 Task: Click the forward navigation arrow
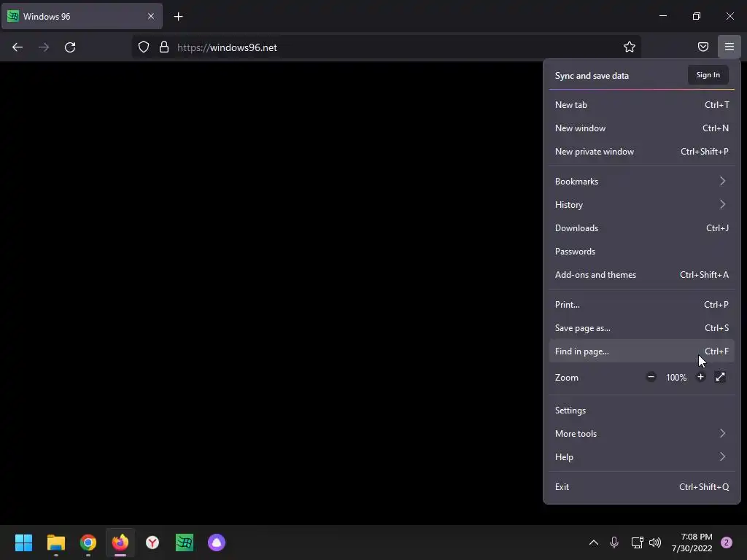(44, 47)
